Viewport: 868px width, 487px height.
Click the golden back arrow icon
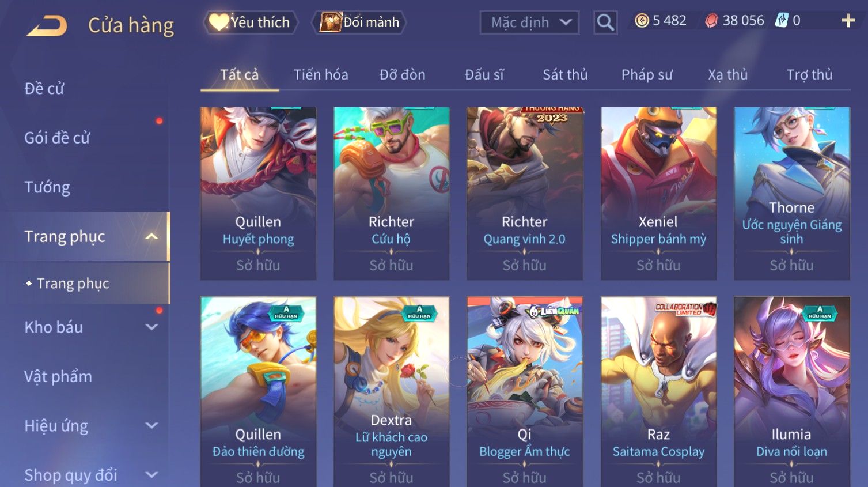coord(47,26)
